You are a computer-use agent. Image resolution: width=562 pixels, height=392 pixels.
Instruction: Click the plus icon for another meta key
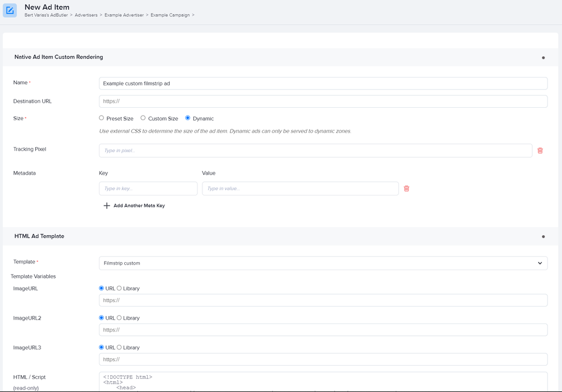[106, 206]
